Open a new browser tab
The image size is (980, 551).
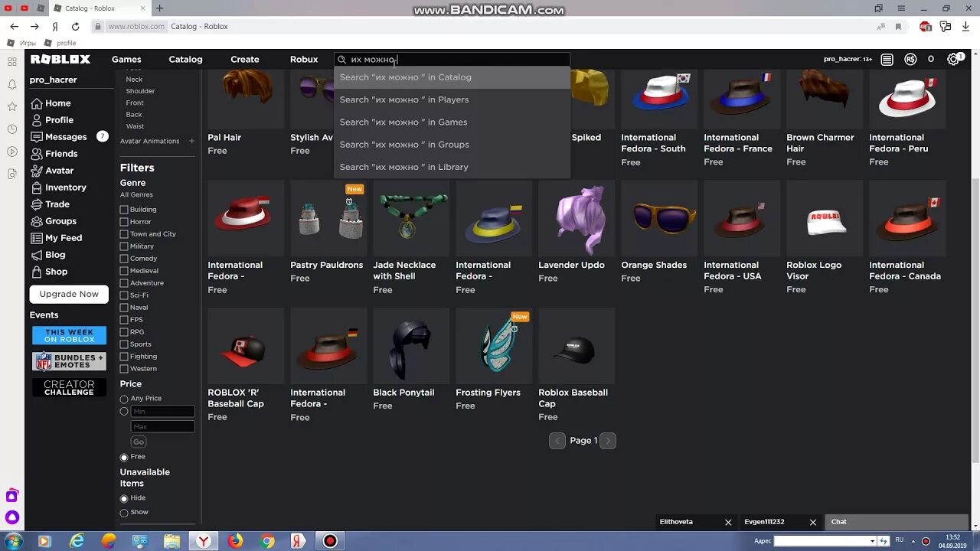pos(159,8)
